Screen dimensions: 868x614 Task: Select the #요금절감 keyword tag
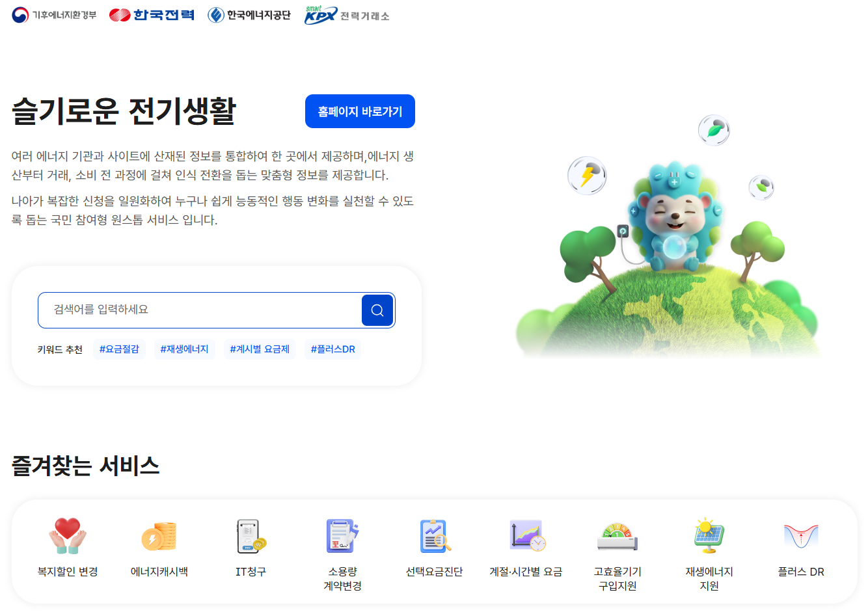119,349
